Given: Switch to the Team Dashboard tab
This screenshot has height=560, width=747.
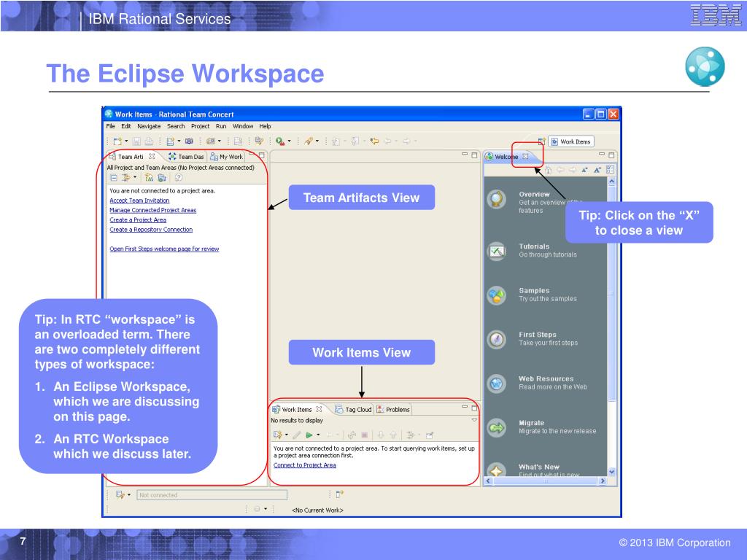Looking at the screenshot, I should click(x=186, y=157).
